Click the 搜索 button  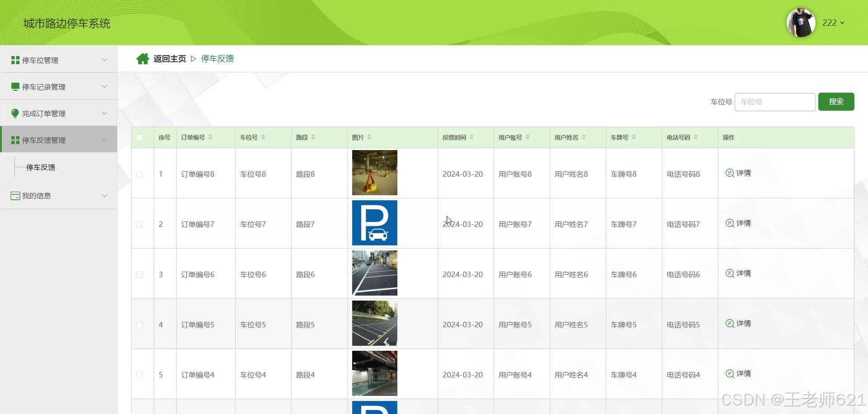(x=836, y=102)
